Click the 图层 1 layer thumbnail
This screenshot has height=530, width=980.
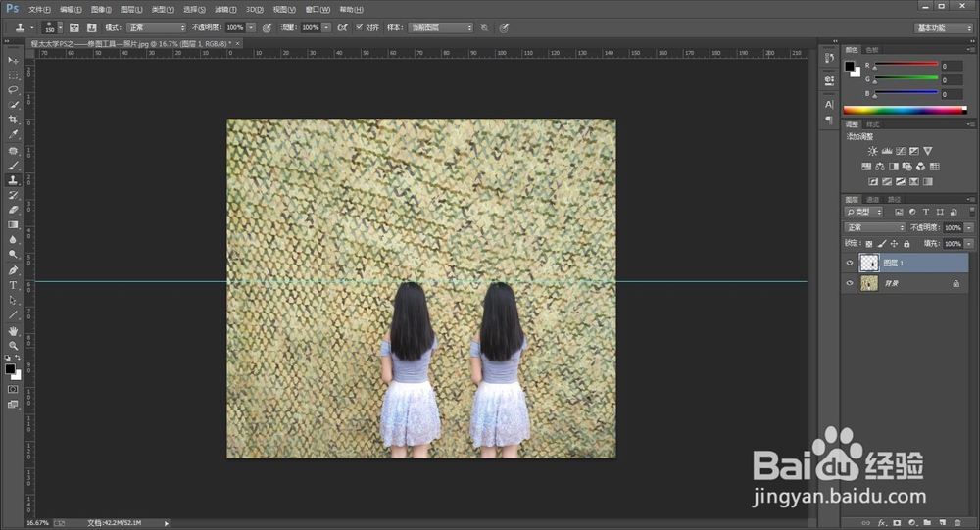tap(870, 263)
